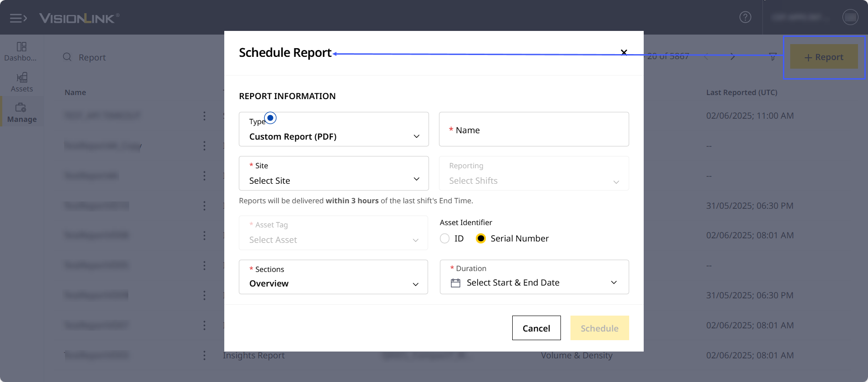
Task: Click the hamburger menu expand icon
Action: [18, 18]
